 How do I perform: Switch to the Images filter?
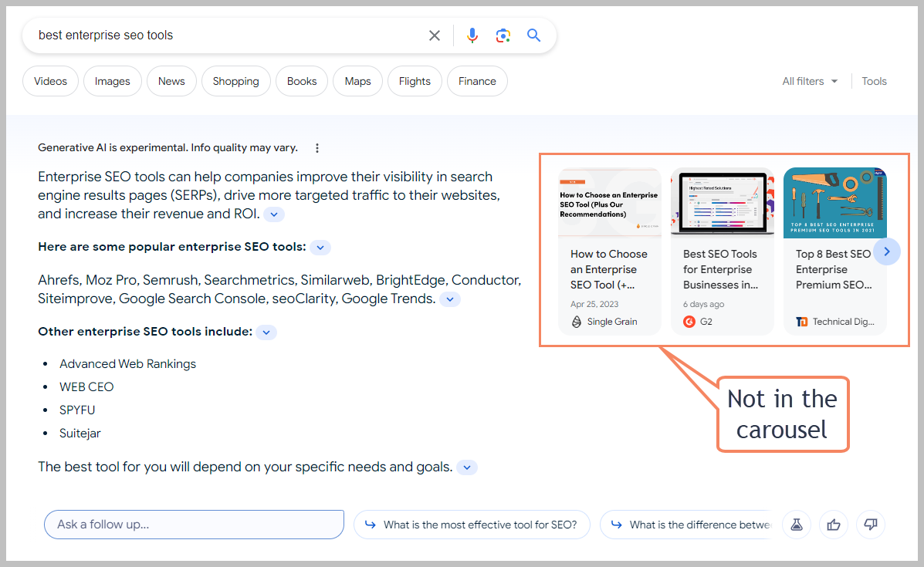113,81
